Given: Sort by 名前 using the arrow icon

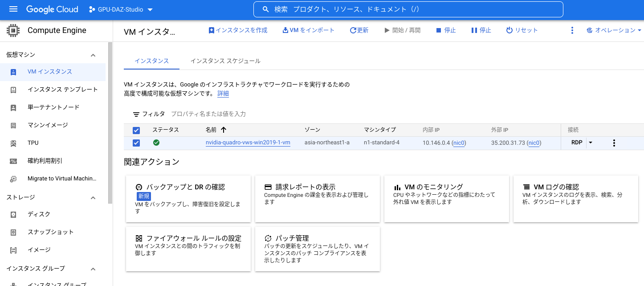Looking at the screenshot, I should click(224, 130).
